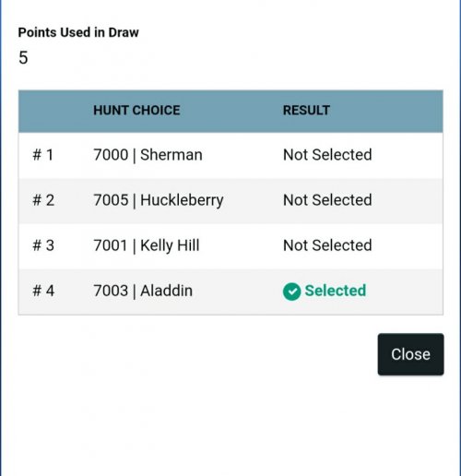Click the green Selected checkmark icon
Screen dimensions: 461x476
pos(291,292)
